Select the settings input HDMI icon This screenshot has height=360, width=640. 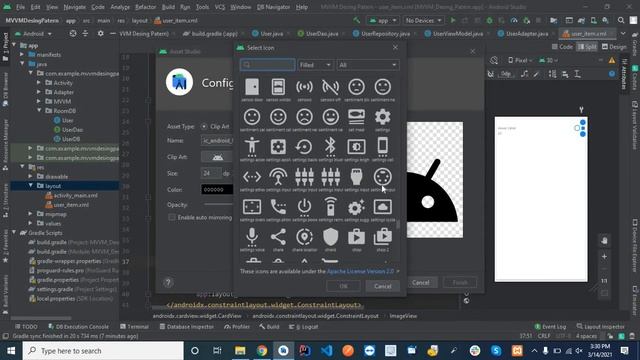coord(356,177)
